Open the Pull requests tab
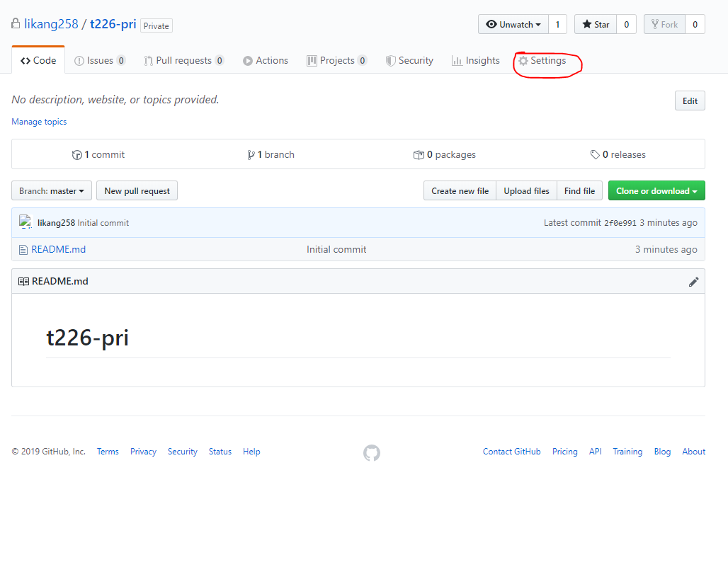This screenshot has width=728, height=567. point(184,61)
